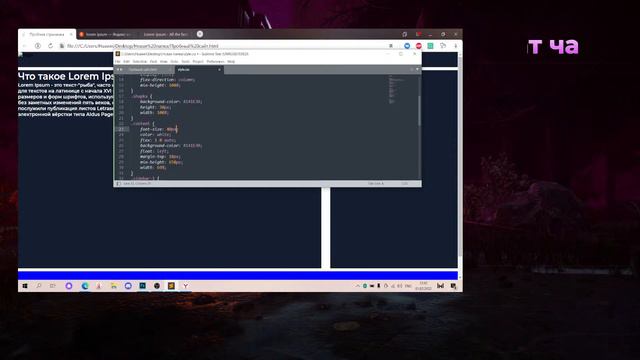
Task: Open a new browser tab with plus button
Action: coord(200,34)
